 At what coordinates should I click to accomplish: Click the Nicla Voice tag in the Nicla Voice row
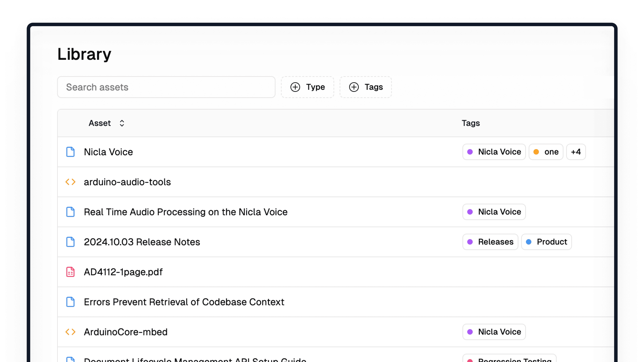[x=494, y=152]
